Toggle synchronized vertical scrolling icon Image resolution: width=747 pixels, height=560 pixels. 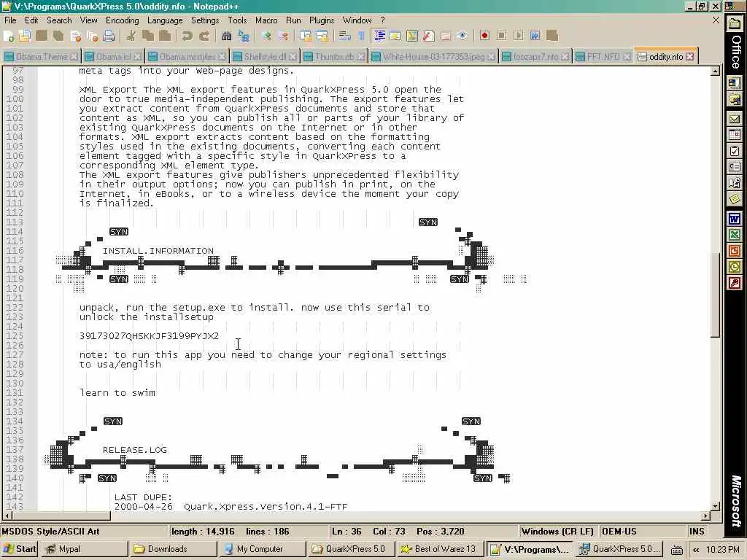pyautogui.click(x=306, y=36)
